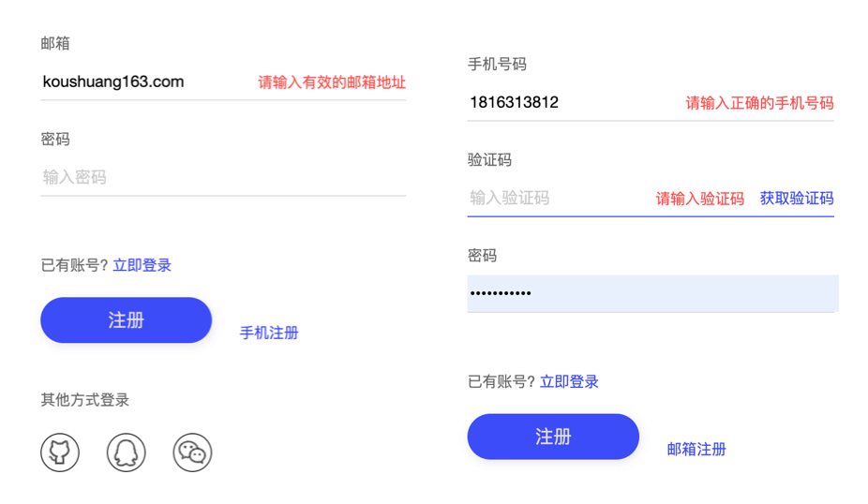Log in using the WeChat icon
The width and height of the screenshot is (868, 504).
tap(192, 452)
